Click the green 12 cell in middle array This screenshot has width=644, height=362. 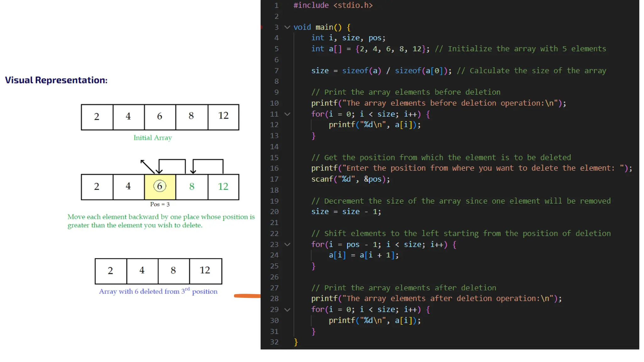(x=223, y=187)
